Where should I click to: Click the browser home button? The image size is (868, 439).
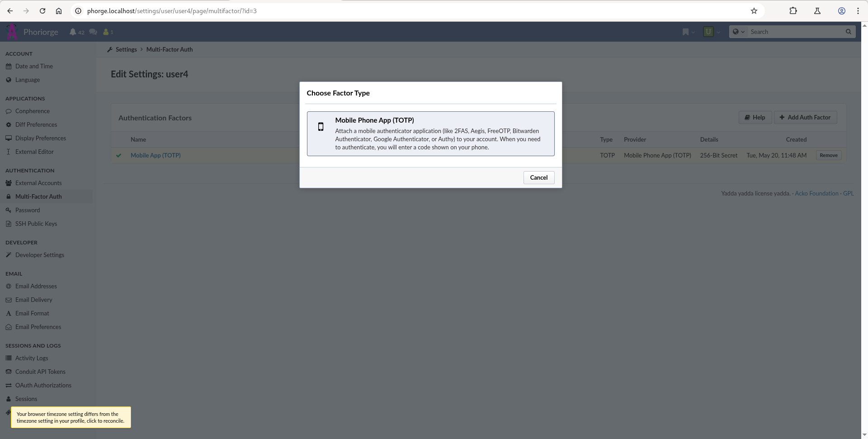tap(59, 11)
